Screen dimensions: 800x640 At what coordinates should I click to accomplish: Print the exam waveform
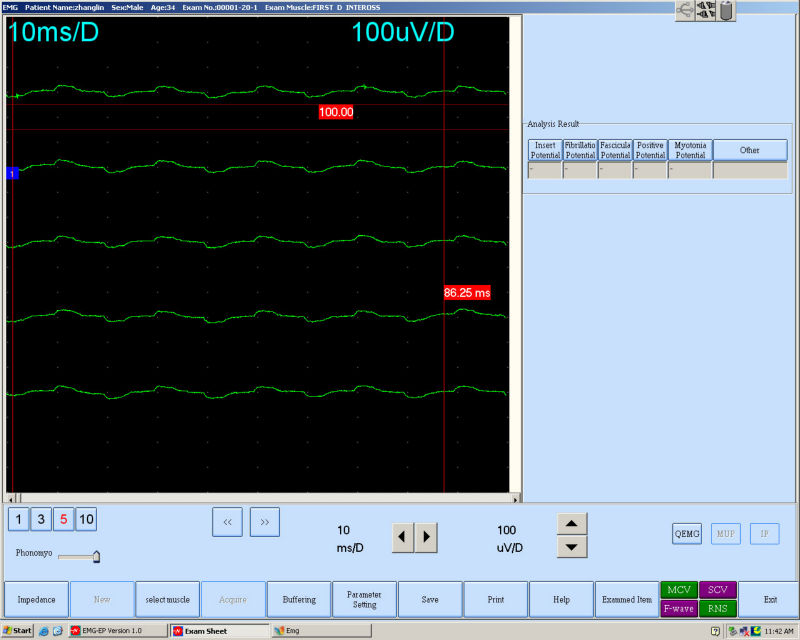[x=496, y=600]
